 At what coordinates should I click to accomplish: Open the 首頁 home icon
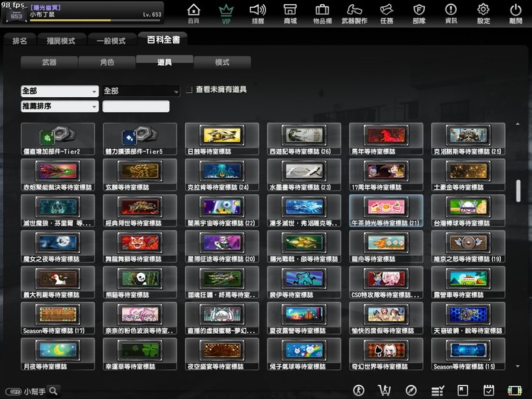pos(194,13)
